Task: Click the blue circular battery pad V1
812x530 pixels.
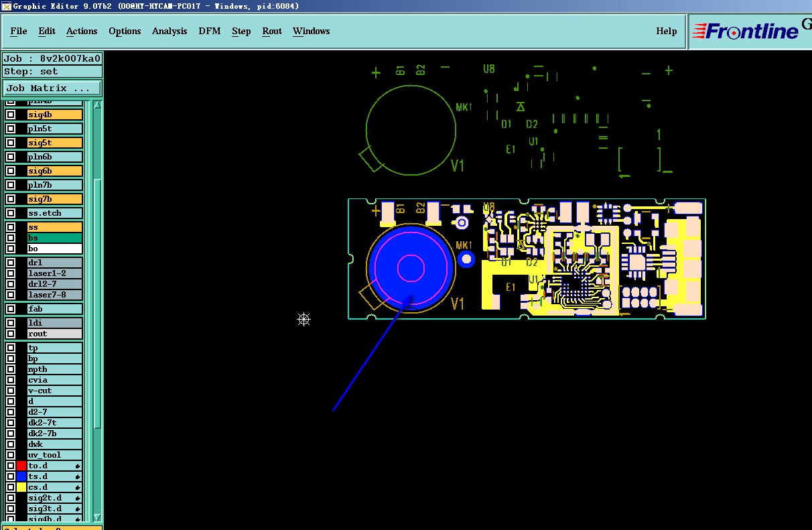Action: click(x=411, y=269)
